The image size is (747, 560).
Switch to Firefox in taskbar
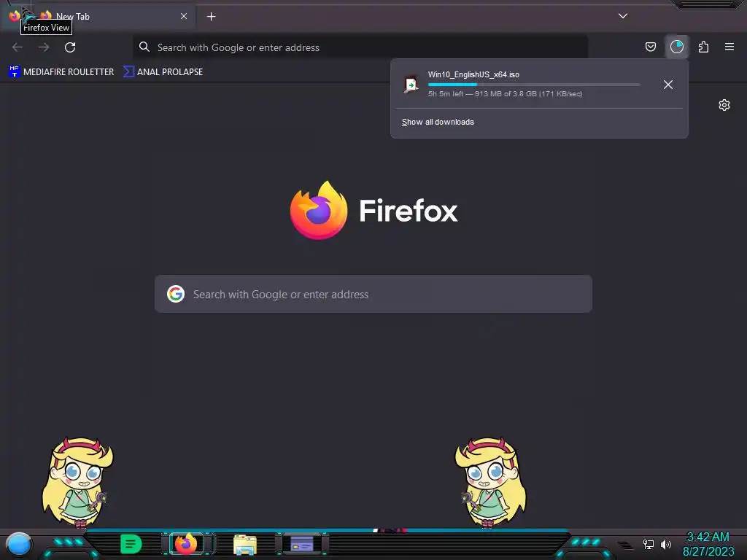(x=186, y=544)
